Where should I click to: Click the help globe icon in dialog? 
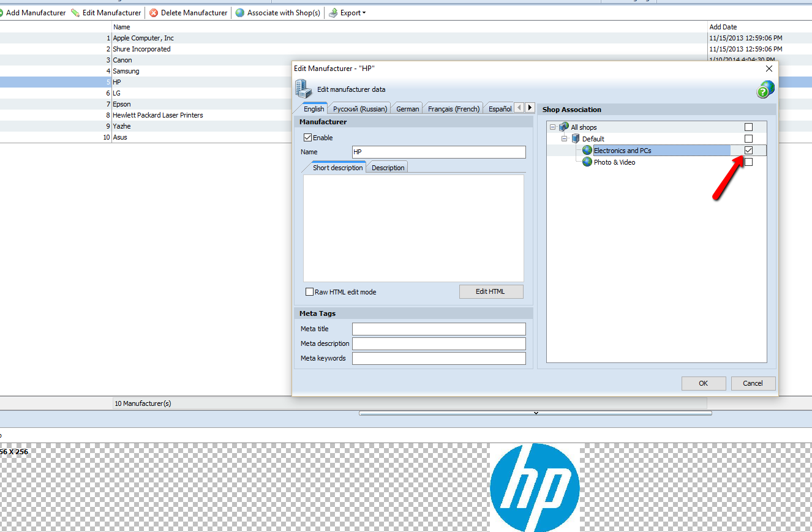[x=765, y=89]
